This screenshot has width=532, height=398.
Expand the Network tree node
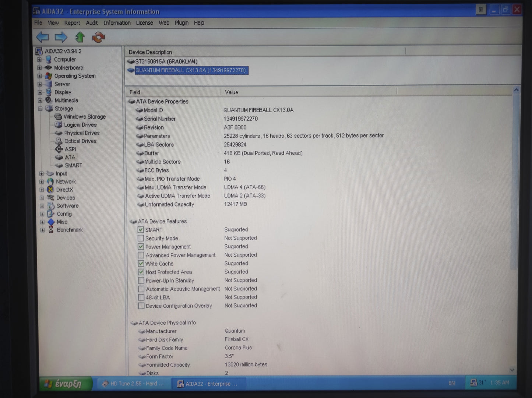(42, 182)
